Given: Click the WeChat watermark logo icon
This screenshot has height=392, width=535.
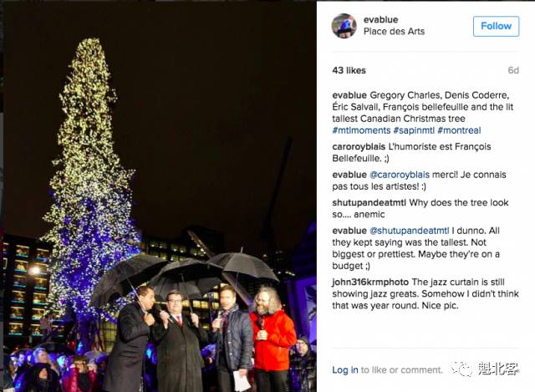Looking at the screenshot, I should 461,369.
